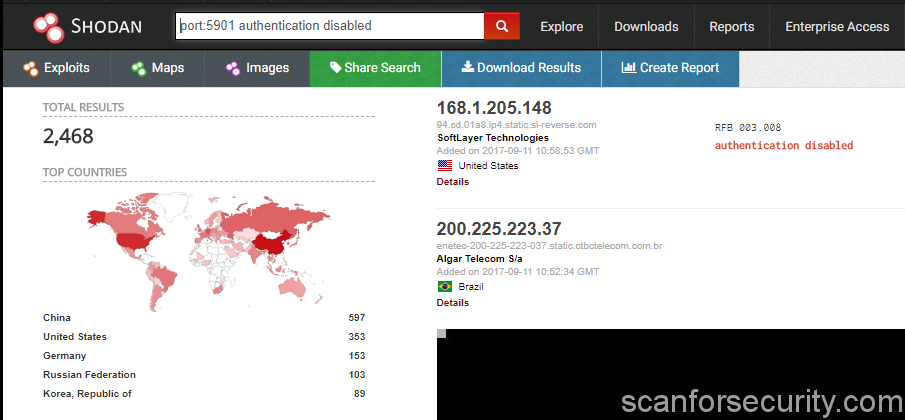
Task: Click Germany's count 153
Action: click(357, 355)
